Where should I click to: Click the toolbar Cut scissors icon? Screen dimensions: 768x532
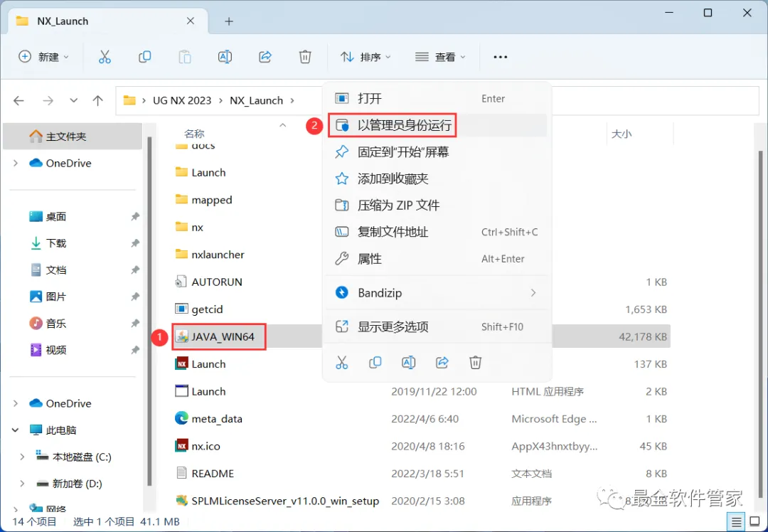tap(105, 57)
